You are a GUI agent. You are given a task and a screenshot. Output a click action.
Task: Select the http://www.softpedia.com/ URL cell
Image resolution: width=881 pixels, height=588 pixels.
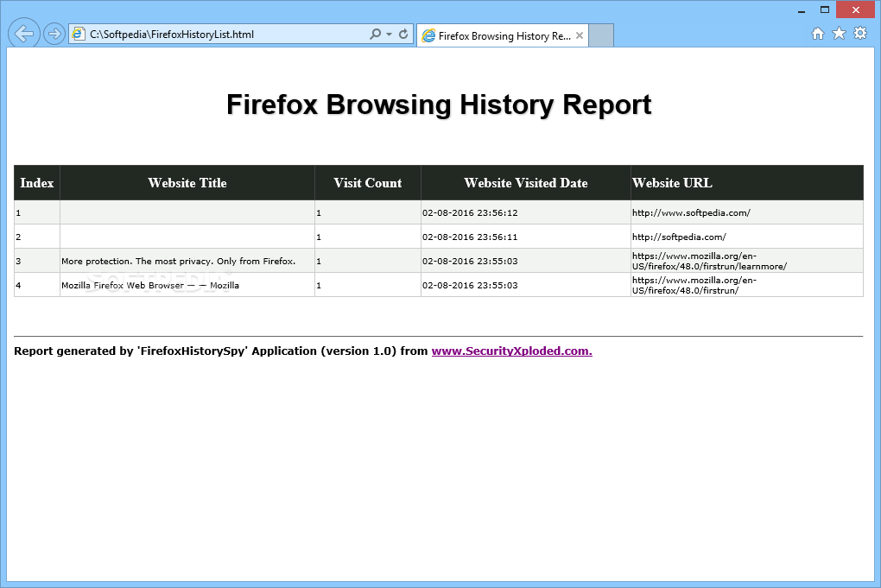(747, 213)
